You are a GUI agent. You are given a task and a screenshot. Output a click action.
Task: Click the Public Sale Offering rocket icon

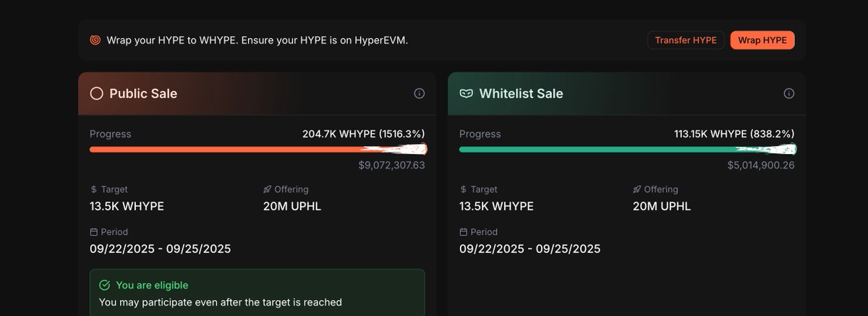pyautogui.click(x=268, y=189)
